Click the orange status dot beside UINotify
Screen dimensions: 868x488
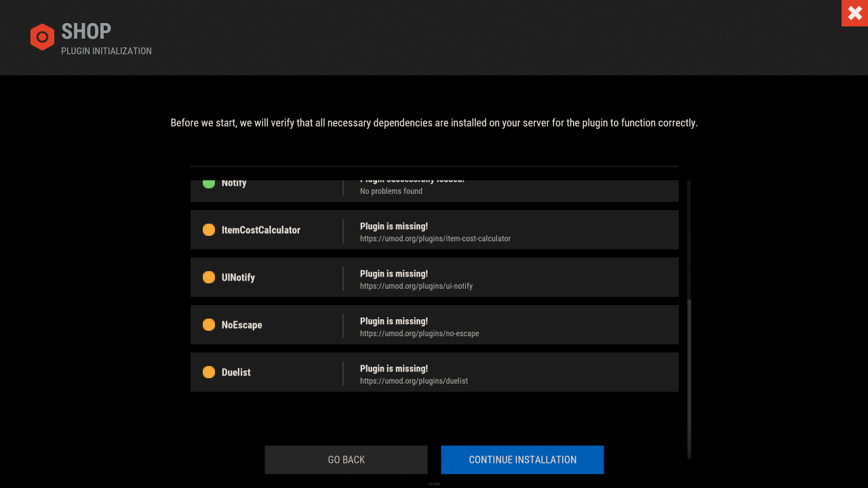point(209,277)
